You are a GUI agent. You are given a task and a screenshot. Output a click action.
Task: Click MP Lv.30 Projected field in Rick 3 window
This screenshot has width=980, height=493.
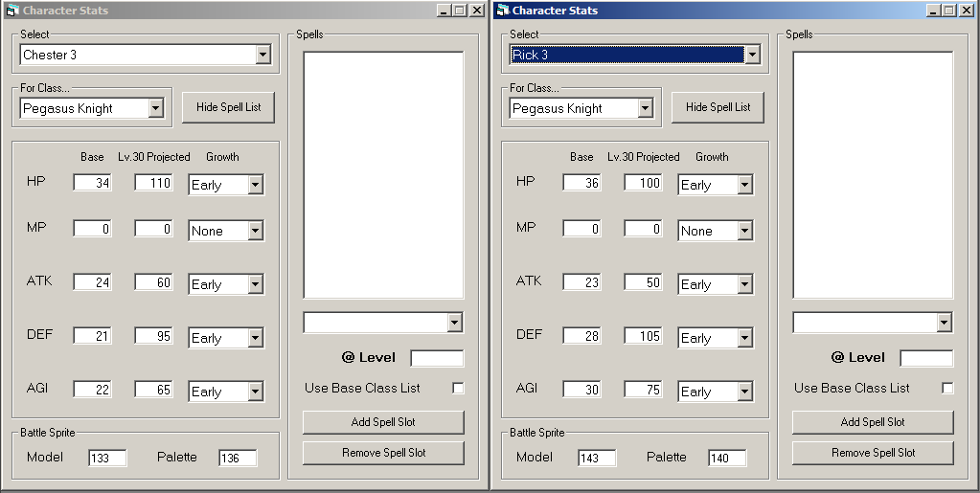click(643, 229)
